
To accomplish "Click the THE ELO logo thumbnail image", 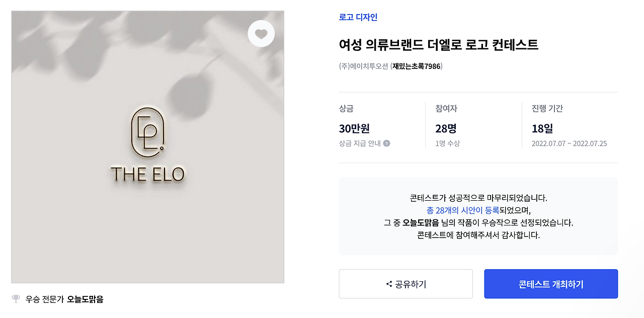I will click(x=147, y=146).
